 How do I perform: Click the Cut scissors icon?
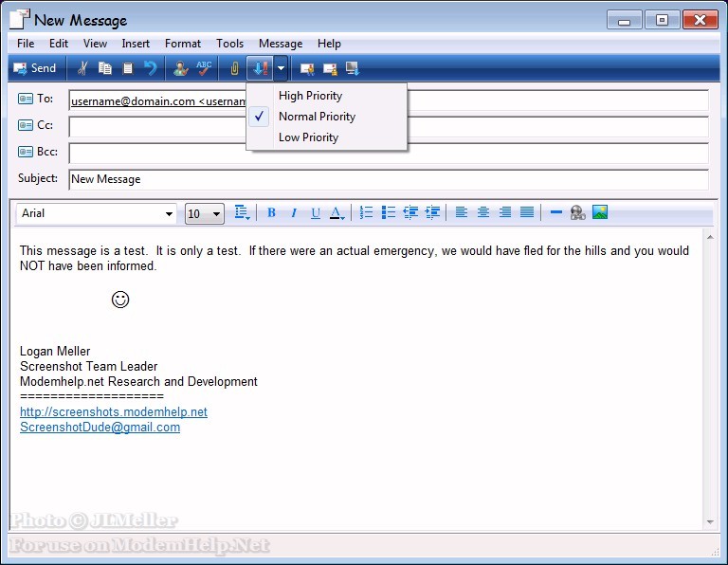pyautogui.click(x=82, y=68)
